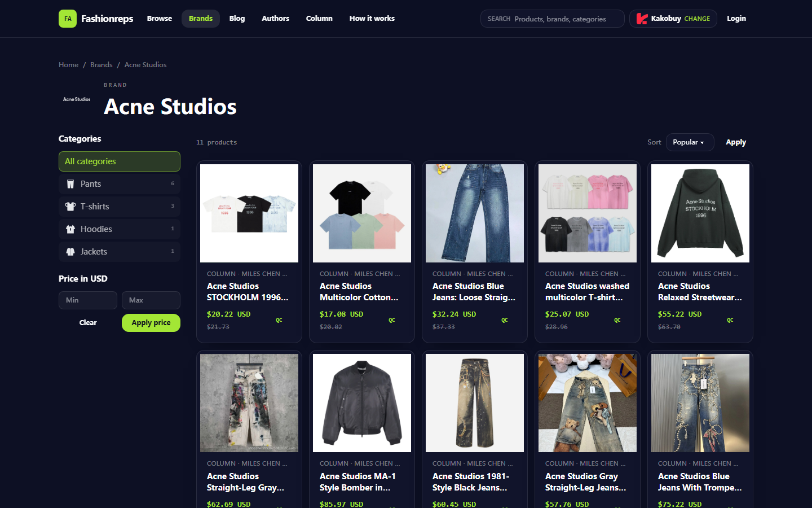
Task: Click the T-shirts category icon
Action: (x=70, y=207)
